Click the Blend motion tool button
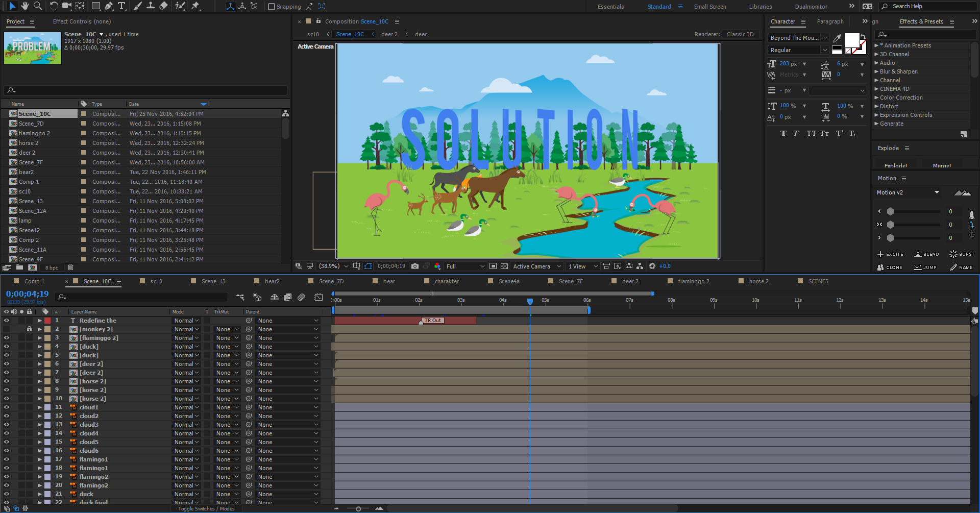Viewport: 980px width, 513px height. (926, 254)
